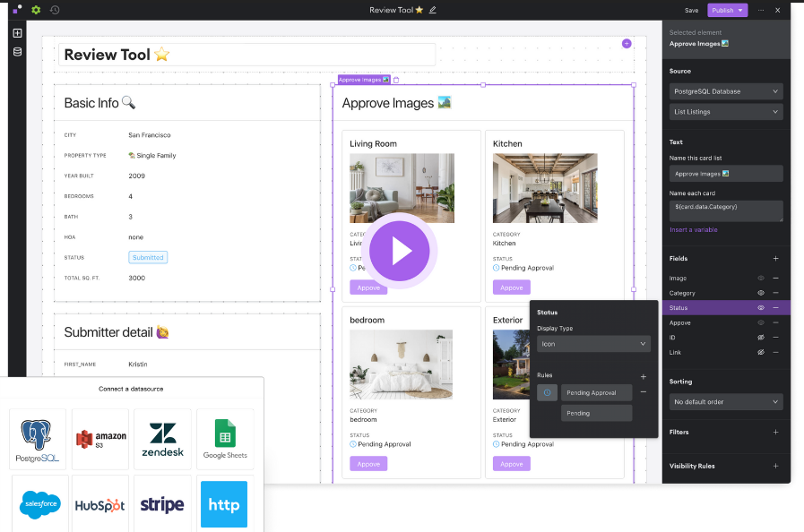804x532 pixels.
Task: Click the Basic Info panel heading
Action: coord(99,103)
